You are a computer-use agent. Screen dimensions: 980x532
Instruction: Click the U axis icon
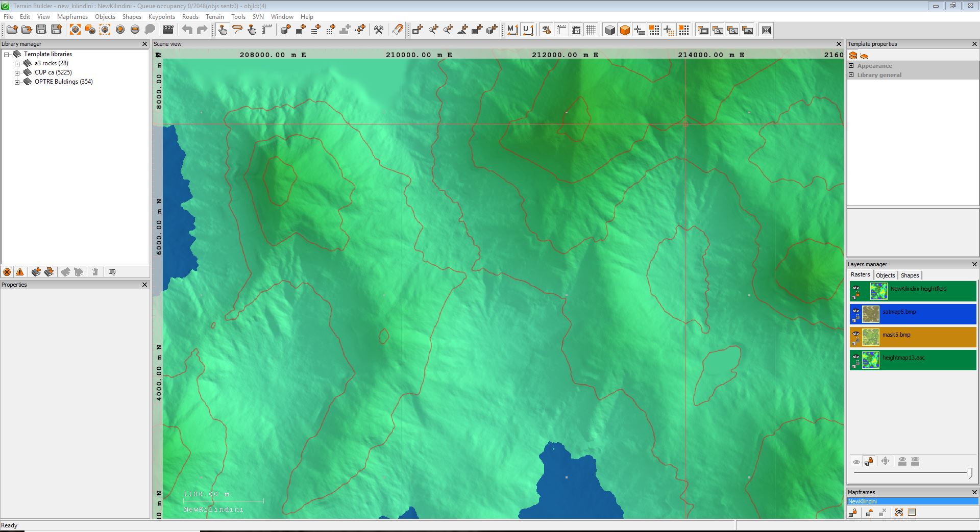528,30
